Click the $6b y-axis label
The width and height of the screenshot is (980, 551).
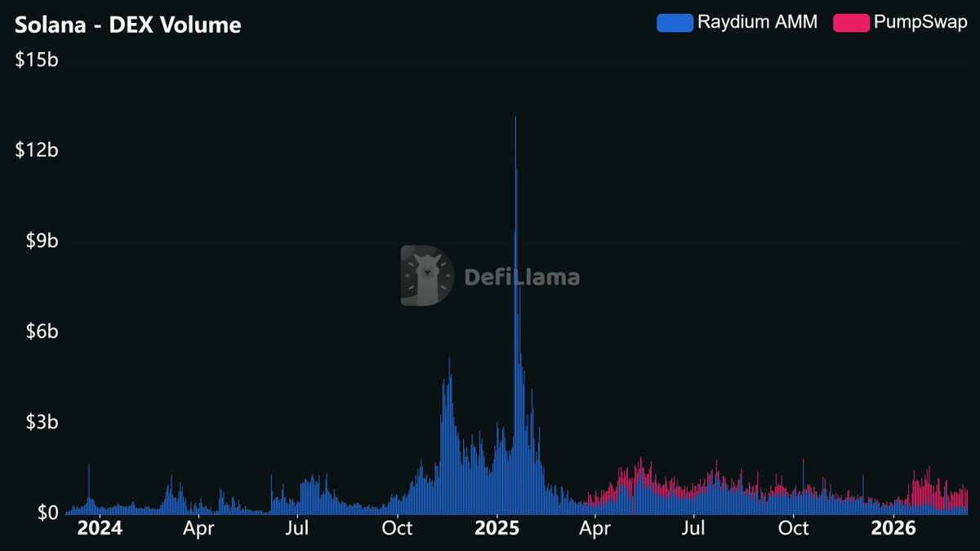[41, 332]
